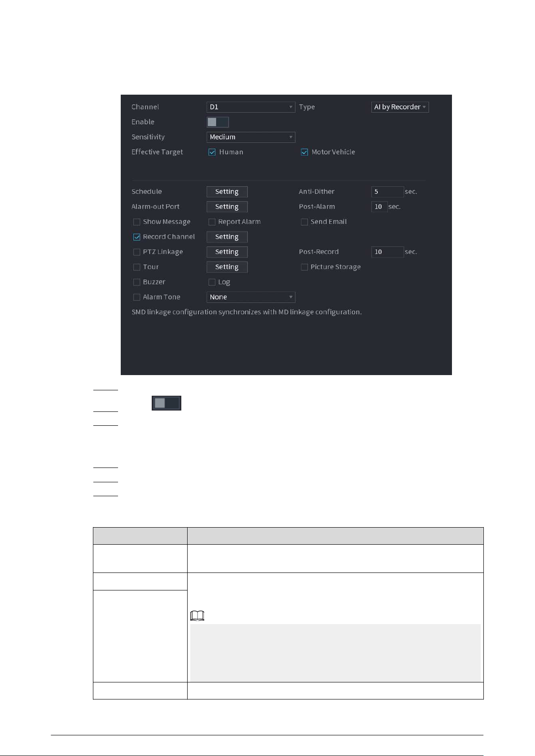Enable the PTZ Linkage checkbox
Screen dimensions: 535x756
[x=136, y=252]
